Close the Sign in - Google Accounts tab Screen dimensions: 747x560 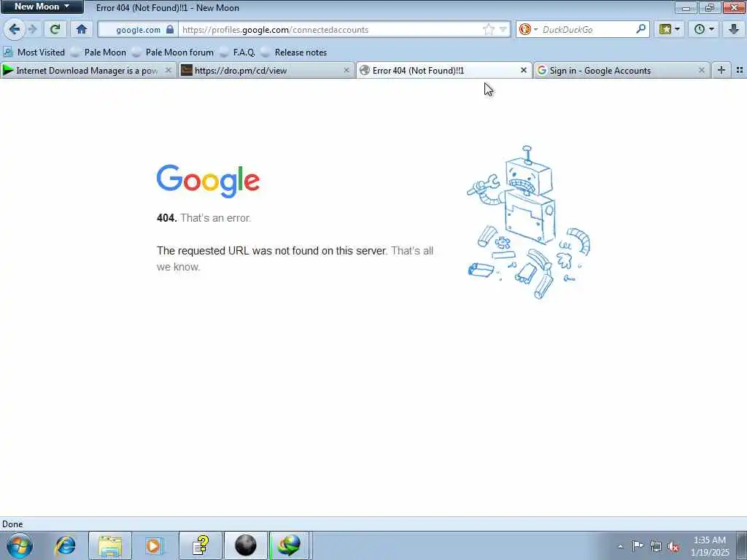(701, 71)
